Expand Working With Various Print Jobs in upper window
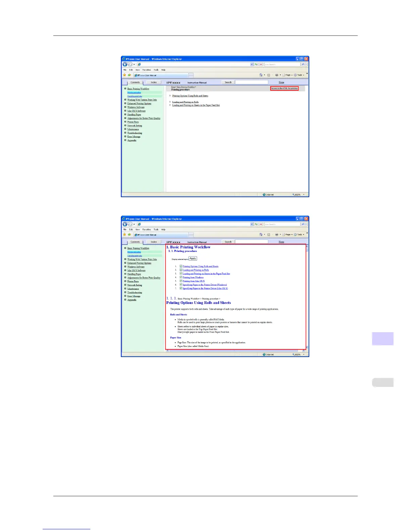 point(125,100)
